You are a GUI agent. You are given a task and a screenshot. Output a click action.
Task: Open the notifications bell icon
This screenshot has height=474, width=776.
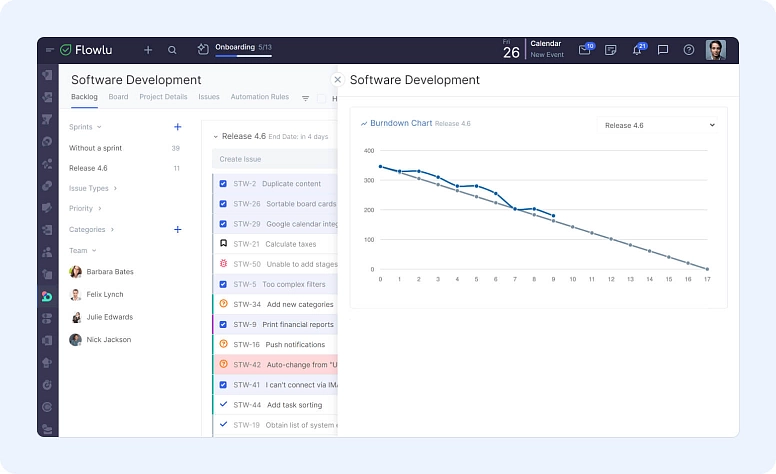pos(637,50)
